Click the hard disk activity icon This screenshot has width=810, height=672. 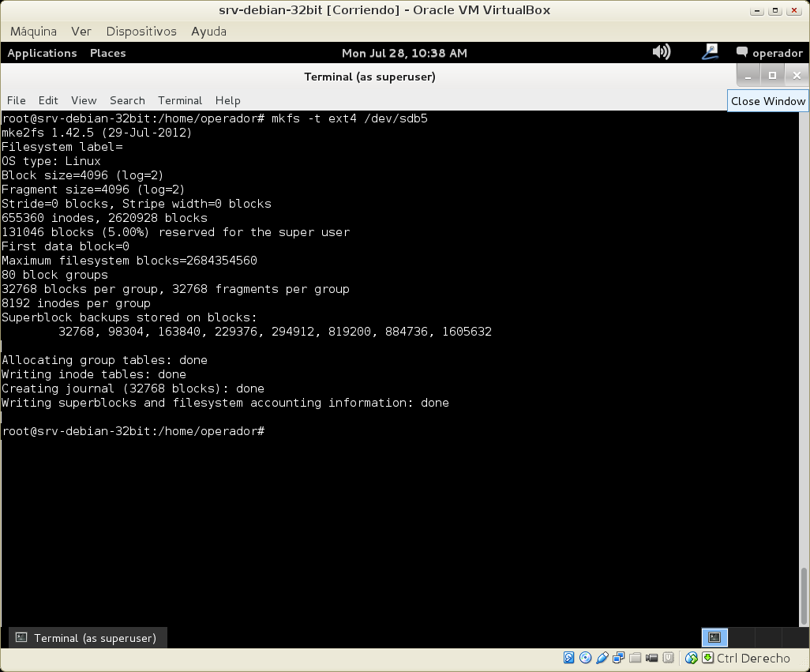pos(568,658)
